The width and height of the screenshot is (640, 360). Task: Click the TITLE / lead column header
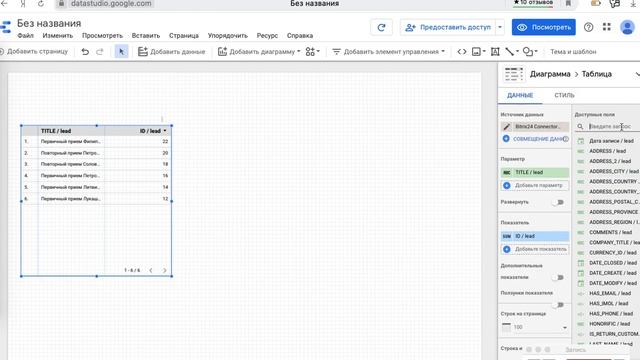pyautogui.click(x=56, y=131)
